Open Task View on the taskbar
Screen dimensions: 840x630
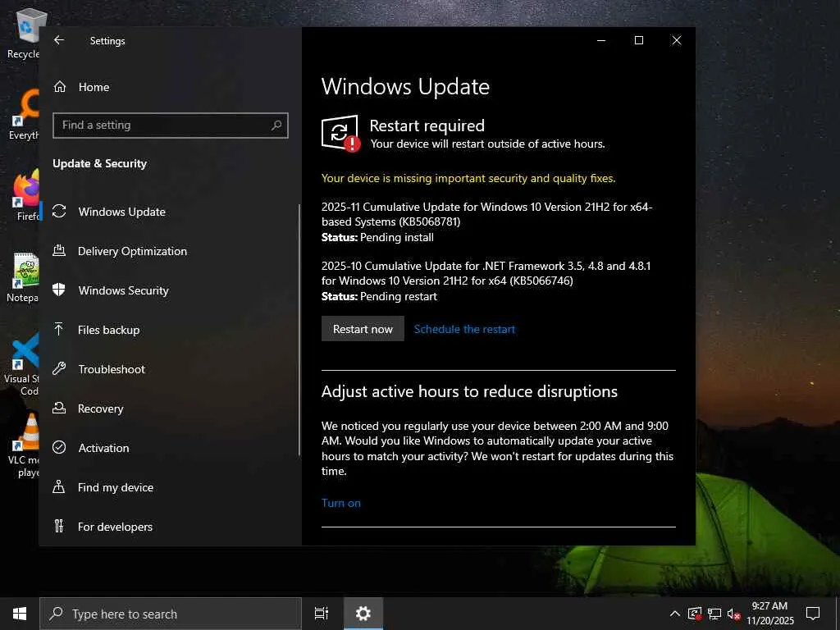tap(322, 614)
